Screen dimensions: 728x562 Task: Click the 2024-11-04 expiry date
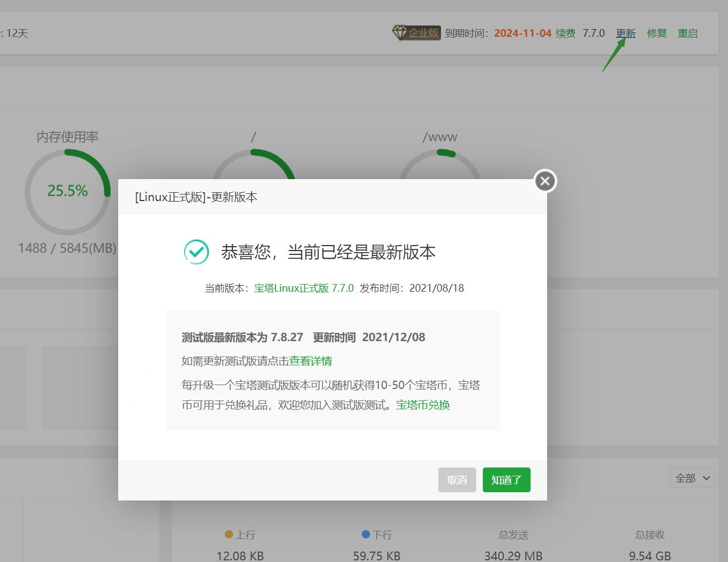[x=522, y=33]
